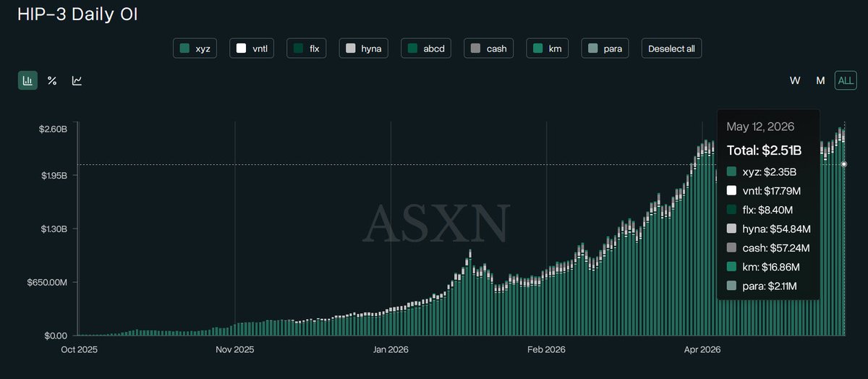This screenshot has width=868, height=379.
Task: Click the $2.60B y-axis label
Action: (x=53, y=129)
